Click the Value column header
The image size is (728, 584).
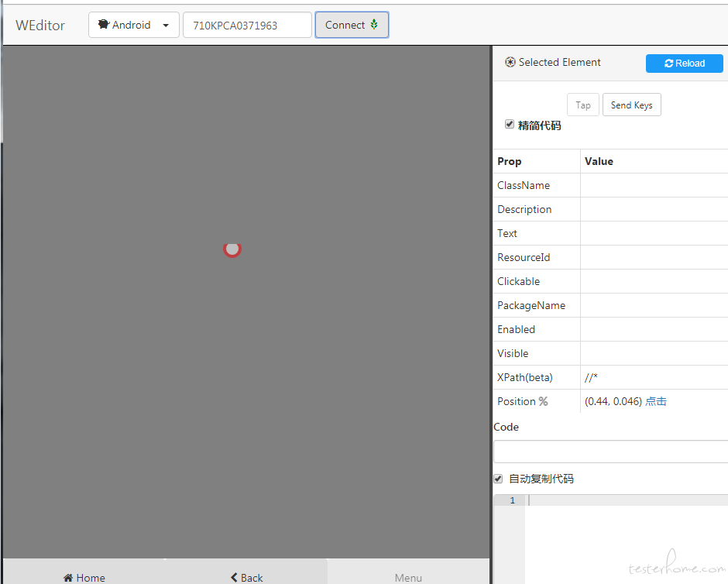click(x=599, y=161)
